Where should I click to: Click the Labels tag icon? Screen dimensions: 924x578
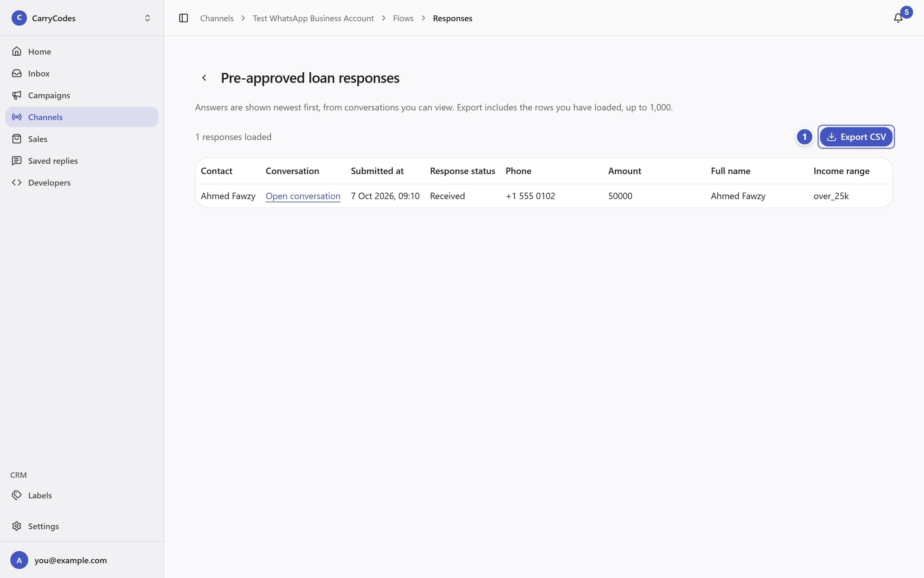point(16,495)
